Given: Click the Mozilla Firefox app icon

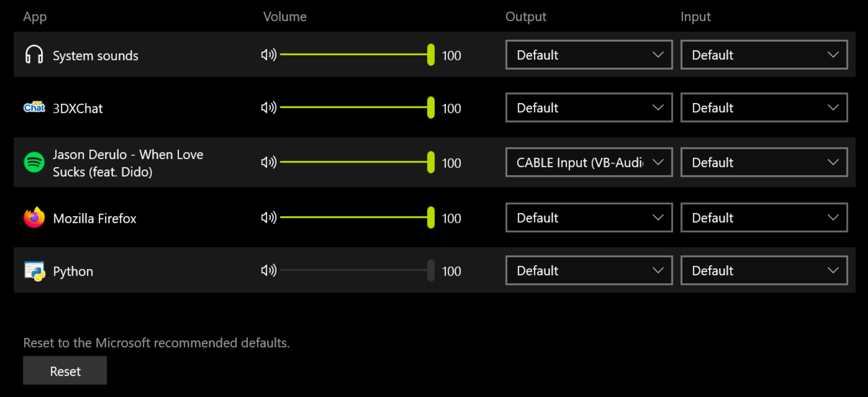Looking at the screenshot, I should click(34, 218).
